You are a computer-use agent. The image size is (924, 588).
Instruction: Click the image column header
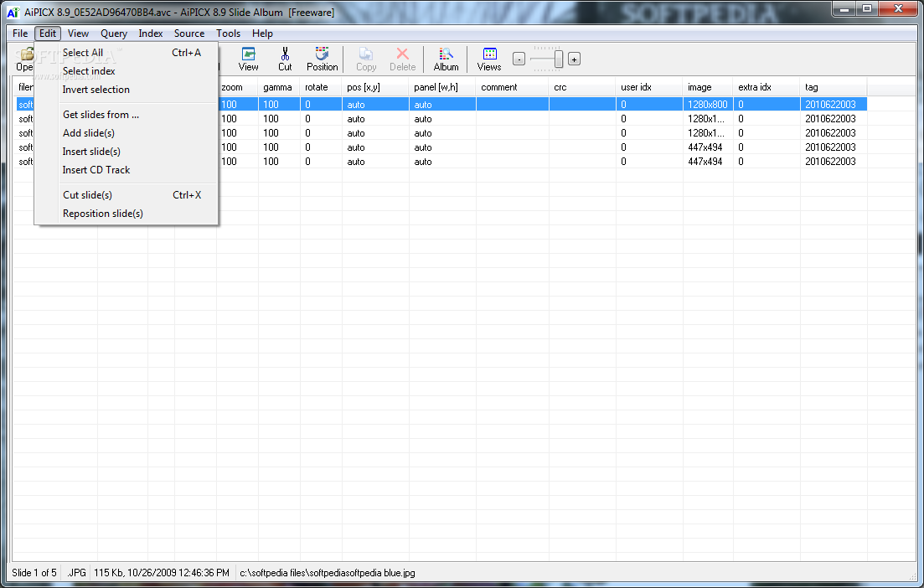[x=708, y=87]
